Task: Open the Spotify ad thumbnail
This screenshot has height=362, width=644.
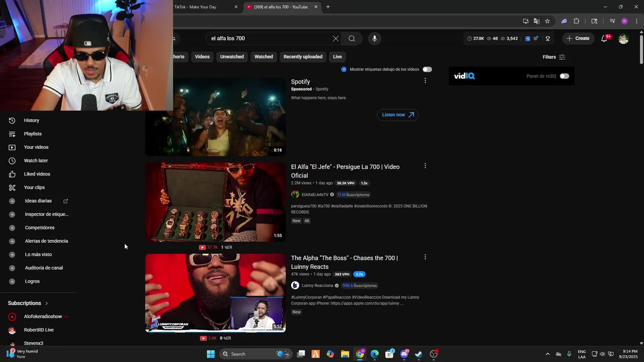Action: [x=215, y=117]
